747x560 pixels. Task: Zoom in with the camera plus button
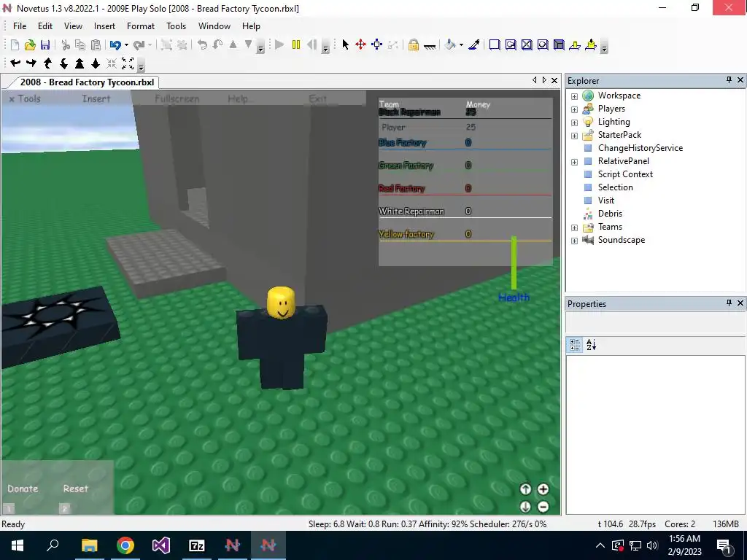coord(543,489)
